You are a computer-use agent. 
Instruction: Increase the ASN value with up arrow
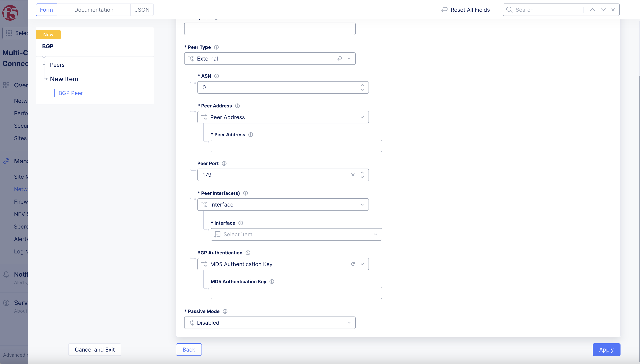362,85
